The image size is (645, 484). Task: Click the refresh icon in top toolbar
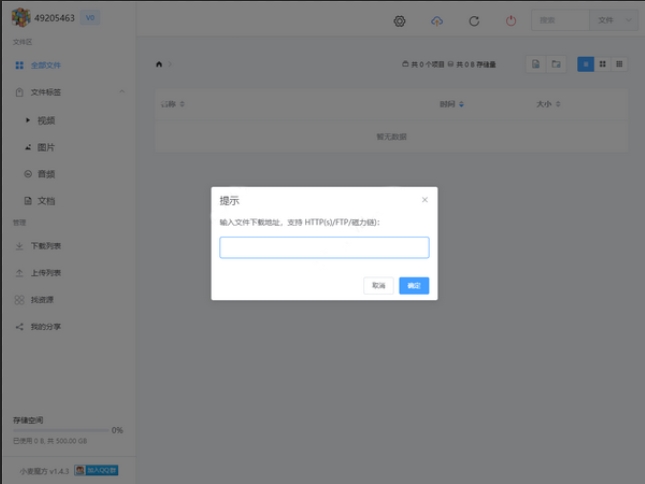(x=474, y=21)
